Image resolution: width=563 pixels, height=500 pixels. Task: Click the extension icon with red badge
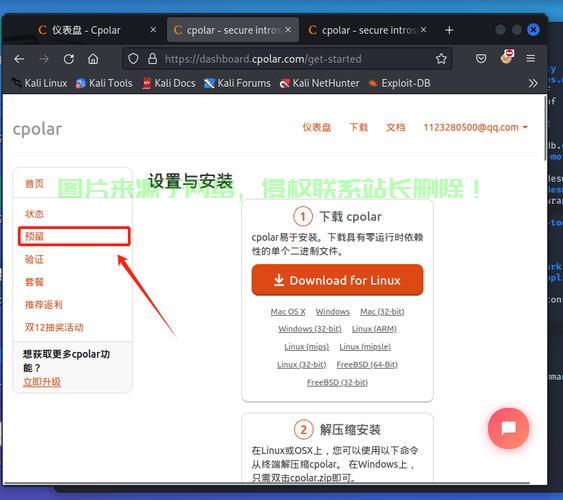[507, 57]
